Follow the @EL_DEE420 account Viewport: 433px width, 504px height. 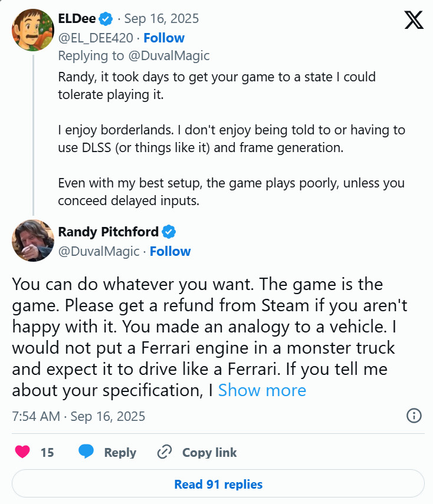pos(164,38)
